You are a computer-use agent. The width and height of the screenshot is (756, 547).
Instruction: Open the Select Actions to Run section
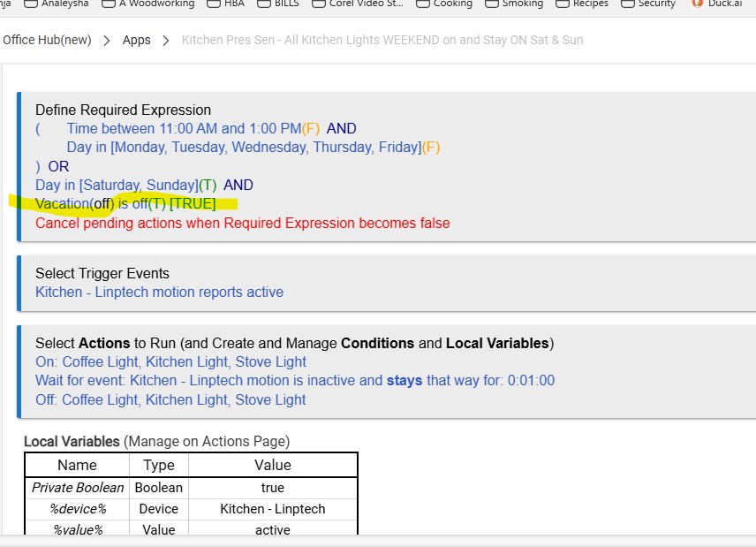294,343
